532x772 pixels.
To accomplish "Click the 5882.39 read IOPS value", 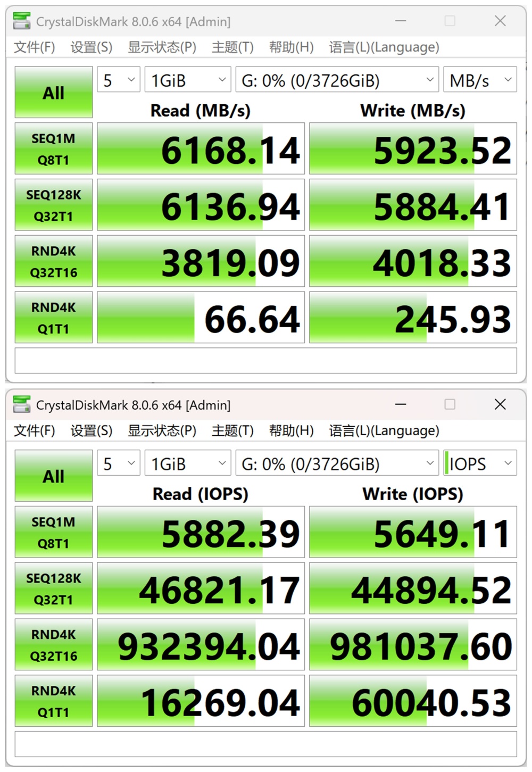I will [x=201, y=532].
